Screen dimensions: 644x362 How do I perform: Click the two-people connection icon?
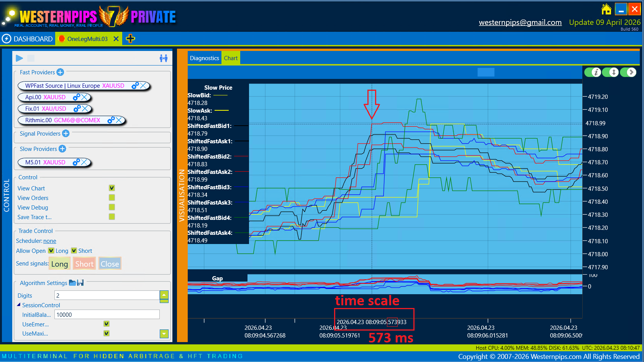164,58
